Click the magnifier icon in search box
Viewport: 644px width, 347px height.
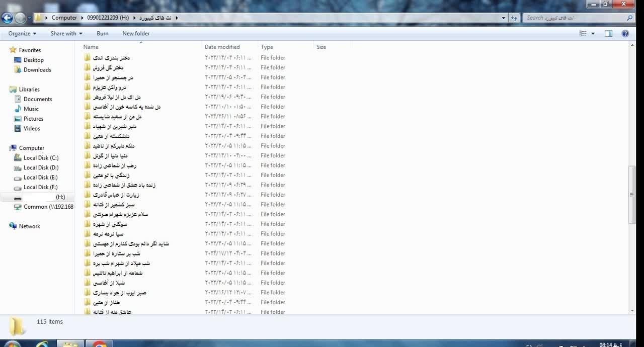[629, 18]
